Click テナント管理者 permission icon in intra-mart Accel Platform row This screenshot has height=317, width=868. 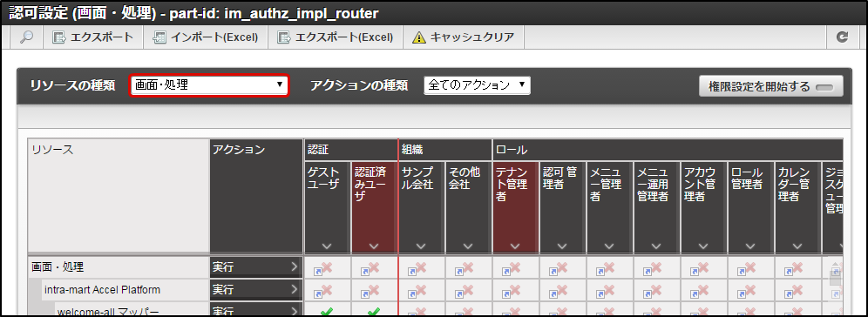512,291
